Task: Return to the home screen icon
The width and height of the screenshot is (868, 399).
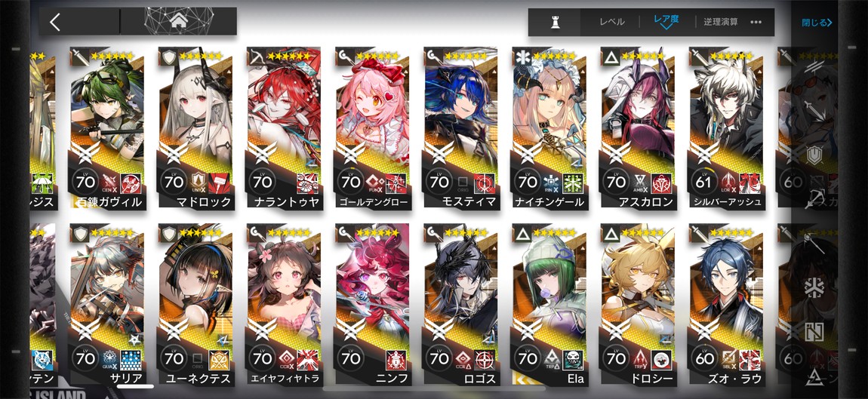Action: [x=179, y=22]
